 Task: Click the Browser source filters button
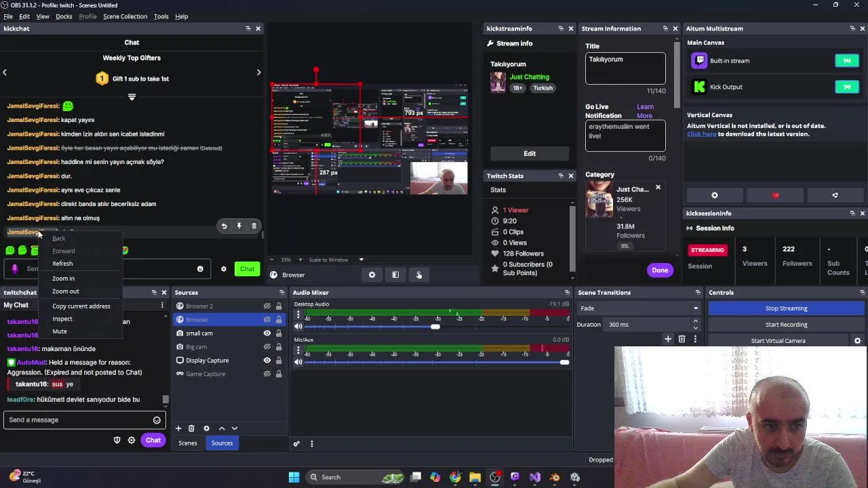pos(395,274)
